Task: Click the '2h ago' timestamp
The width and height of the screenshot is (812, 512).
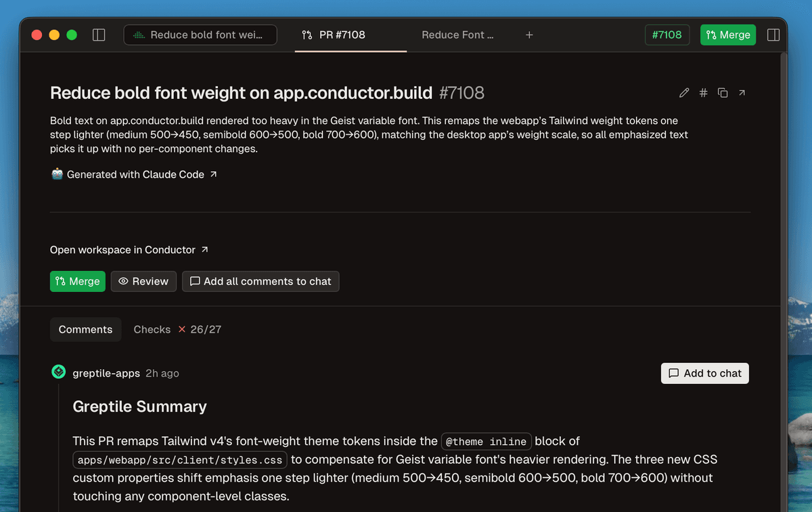Action: [x=162, y=373]
